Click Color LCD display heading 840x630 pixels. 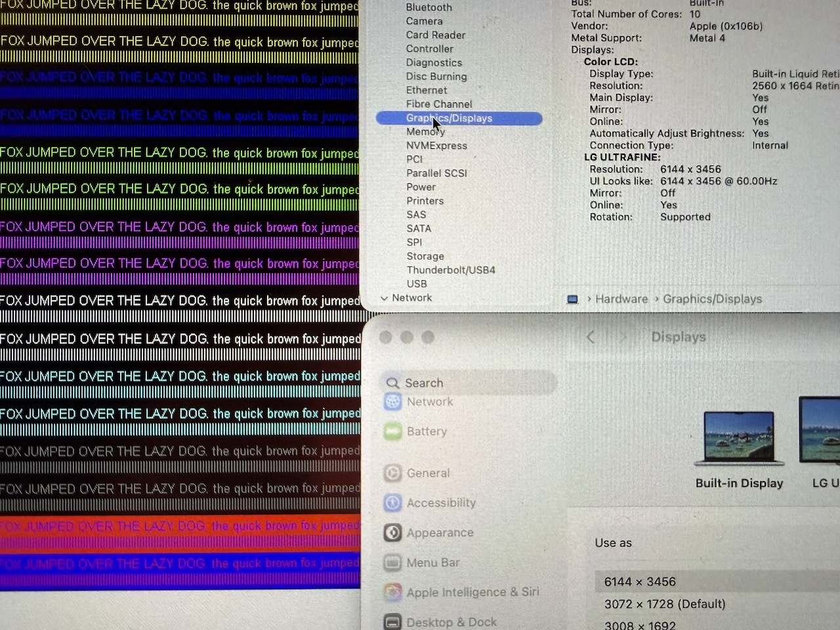point(611,62)
